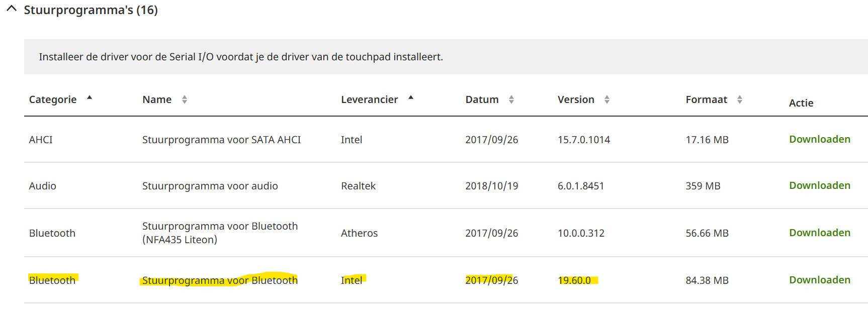The image size is (868, 310).
Task: Sort table by Categorie column arrow
Action: click(90, 98)
